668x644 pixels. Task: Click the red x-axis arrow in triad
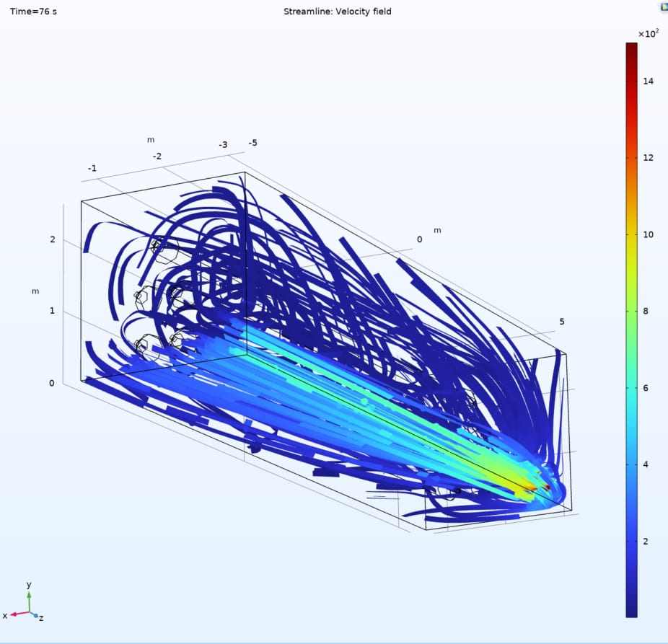click(x=19, y=614)
